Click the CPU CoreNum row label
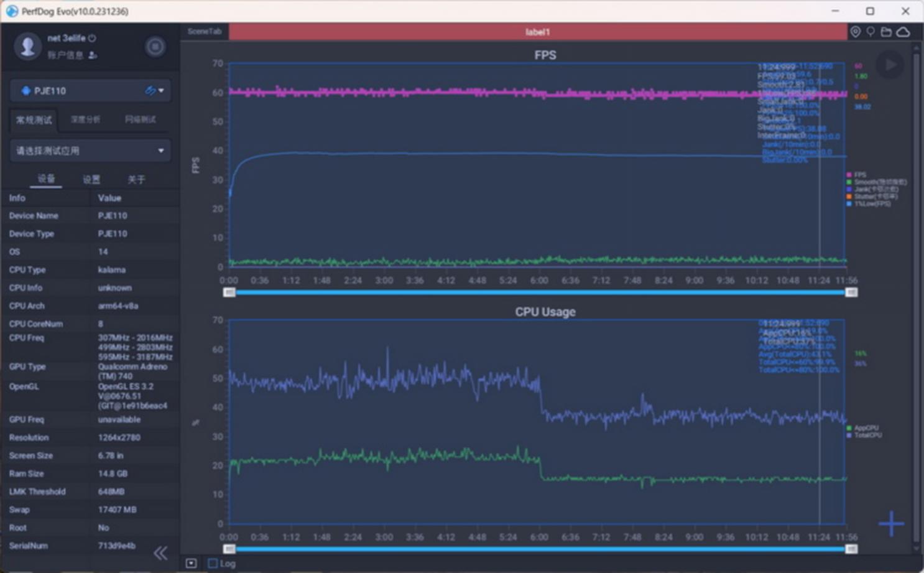This screenshot has height=573, width=924. (x=36, y=324)
